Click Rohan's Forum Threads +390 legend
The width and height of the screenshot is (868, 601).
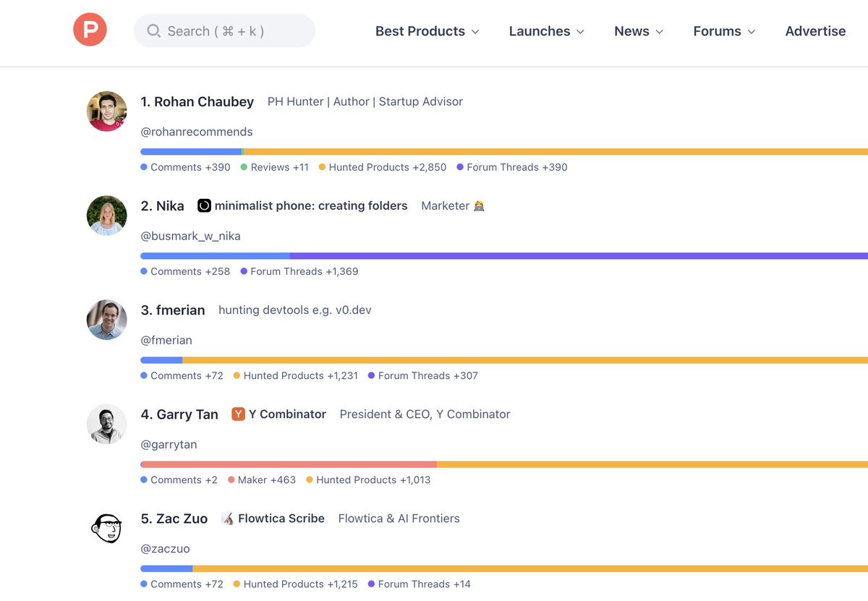(x=512, y=167)
